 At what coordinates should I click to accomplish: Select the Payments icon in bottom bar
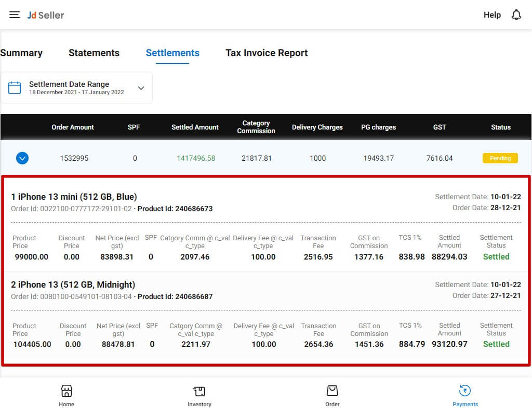(x=465, y=393)
